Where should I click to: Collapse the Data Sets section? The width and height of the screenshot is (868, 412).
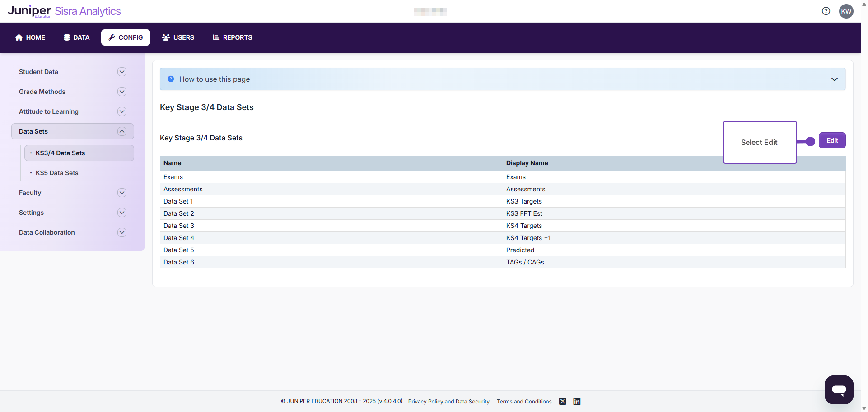(122, 131)
